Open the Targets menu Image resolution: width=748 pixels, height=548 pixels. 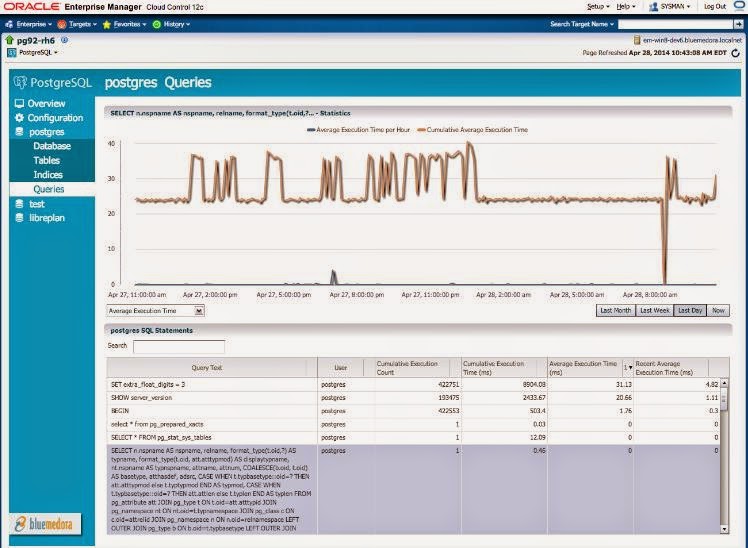(77, 24)
